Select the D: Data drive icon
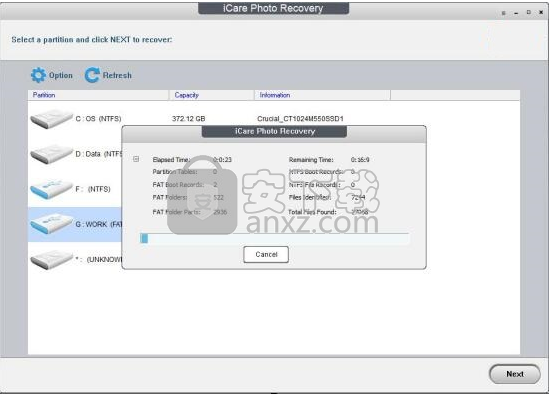Screen dimensions: 550x394 [x=51, y=154]
